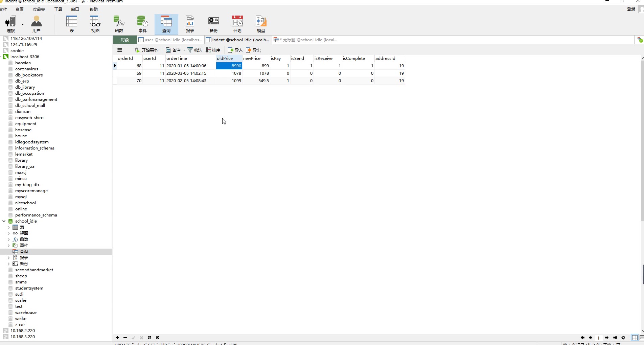Open the Memo (备注) dropdown arrow
Screen dimensions: 644x345
[184, 50]
